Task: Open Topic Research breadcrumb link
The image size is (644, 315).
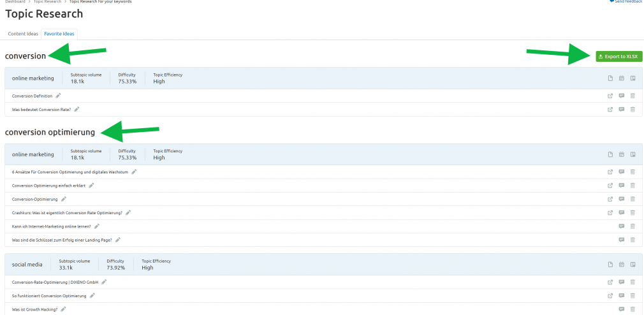Action: click(x=47, y=2)
